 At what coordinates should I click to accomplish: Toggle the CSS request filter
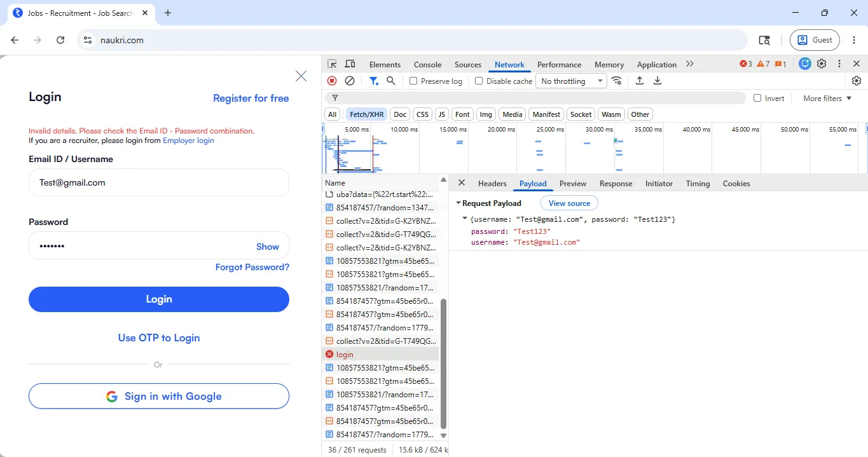422,114
